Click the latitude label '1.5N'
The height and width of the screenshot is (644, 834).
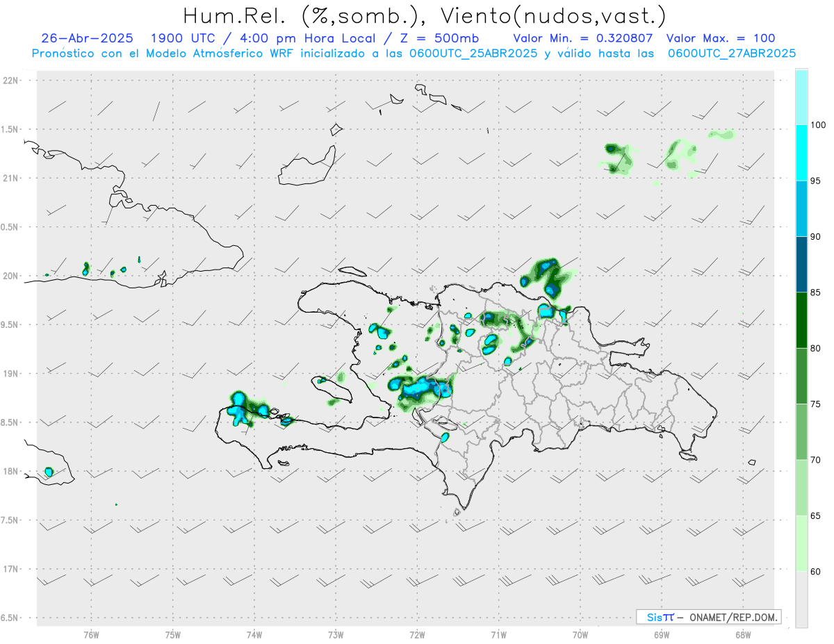click(x=10, y=129)
